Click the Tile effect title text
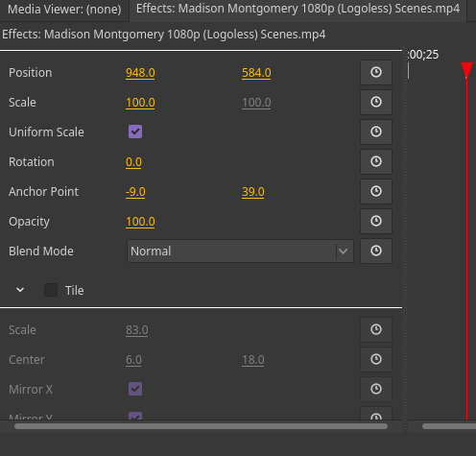This screenshot has height=456, width=476. click(75, 291)
